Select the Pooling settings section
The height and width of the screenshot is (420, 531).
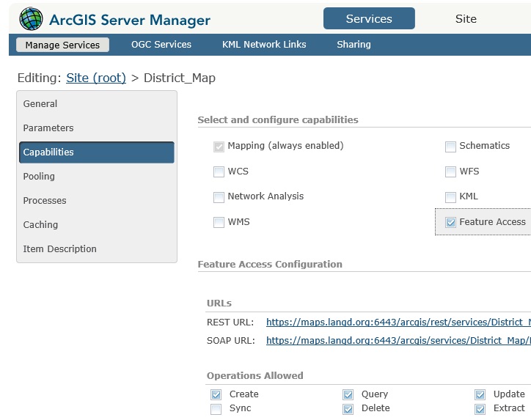coord(97,177)
